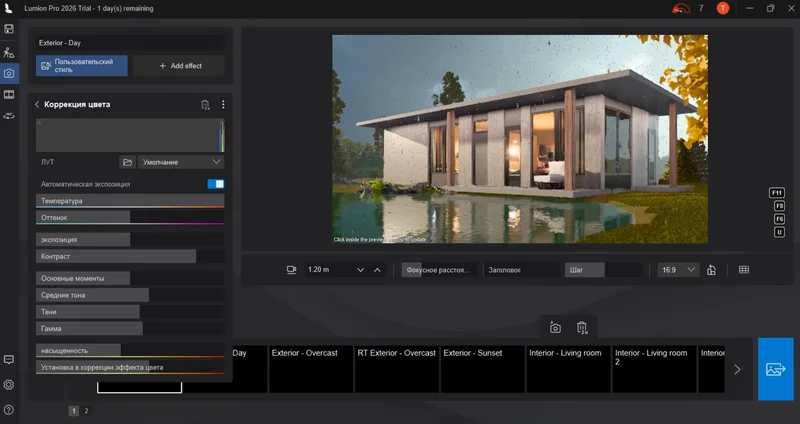This screenshot has height=424, width=800.
Task: Adjust the экспозиция slider
Action: pos(130,240)
